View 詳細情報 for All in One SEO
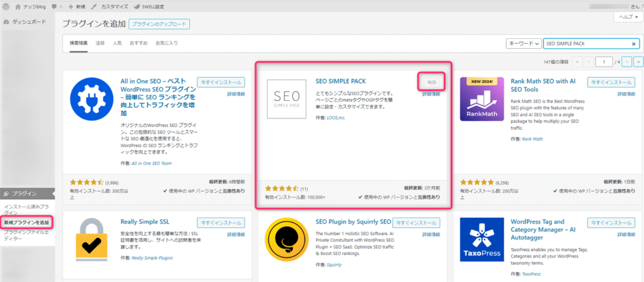 click(x=236, y=94)
